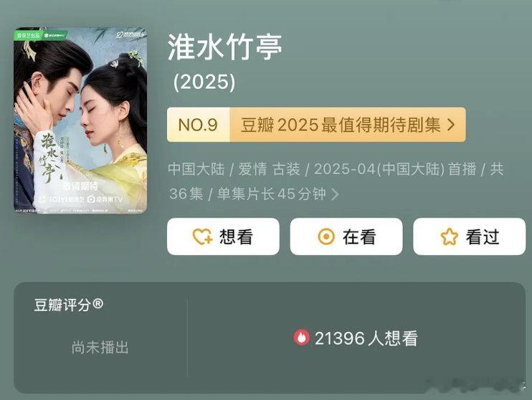Click the green 爱奇艺出品 badge on poster
This screenshot has width=532, height=400.
pyautogui.click(x=28, y=35)
